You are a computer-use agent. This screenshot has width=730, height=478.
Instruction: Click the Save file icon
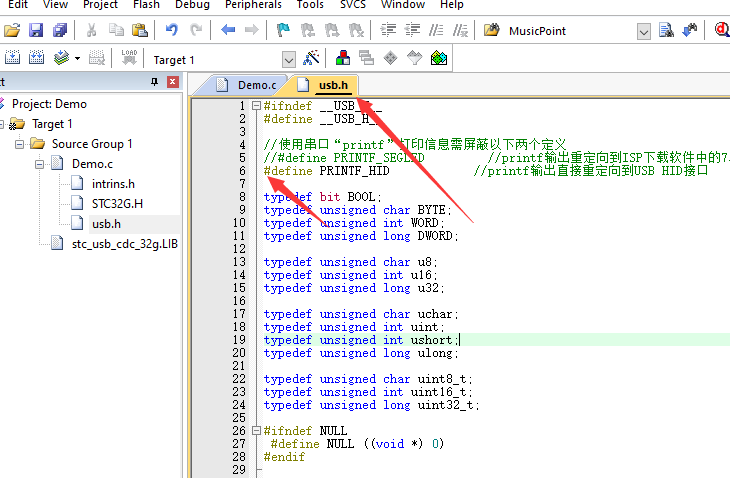[36, 31]
